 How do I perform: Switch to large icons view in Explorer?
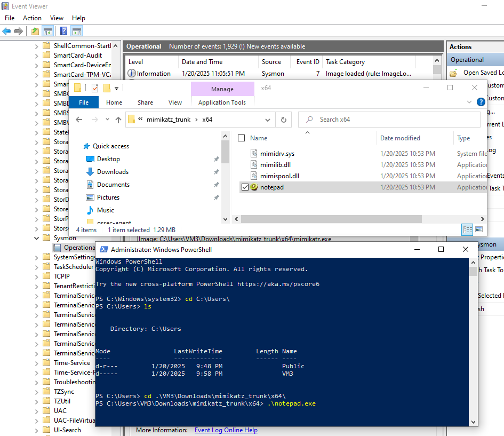tap(479, 229)
